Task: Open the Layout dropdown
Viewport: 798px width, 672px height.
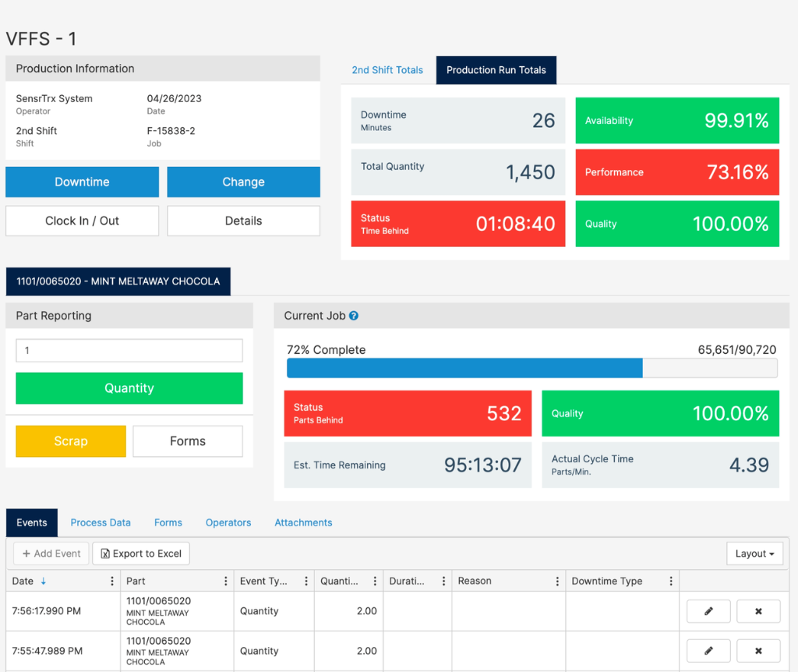Action: (754, 554)
